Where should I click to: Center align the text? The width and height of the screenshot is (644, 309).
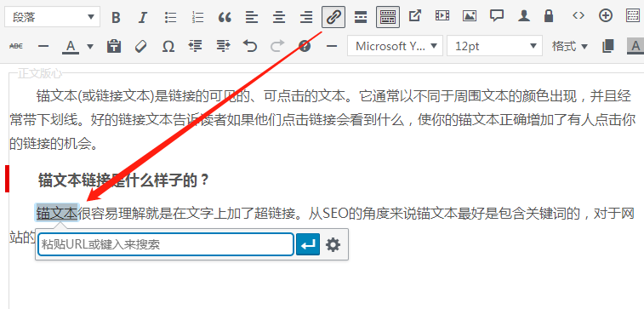coord(279,17)
